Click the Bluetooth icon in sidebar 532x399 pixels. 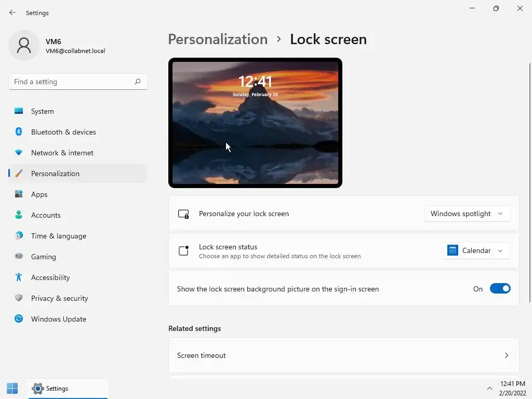(x=19, y=131)
